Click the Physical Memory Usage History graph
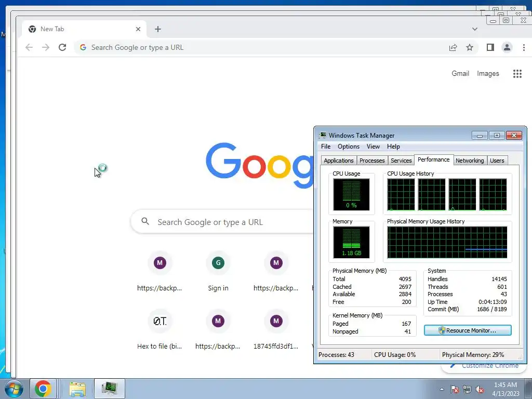Image resolution: width=532 pixels, height=399 pixels. coord(447,243)
